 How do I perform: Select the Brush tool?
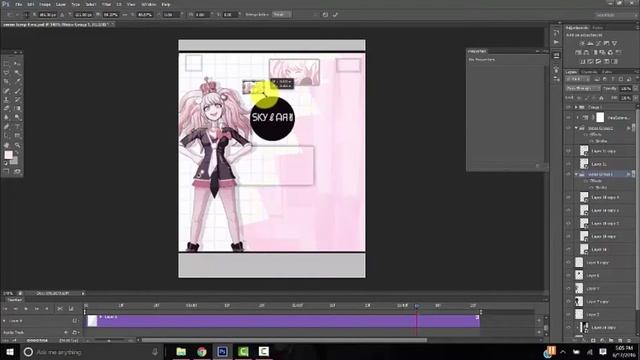click(x=18, y=91)
